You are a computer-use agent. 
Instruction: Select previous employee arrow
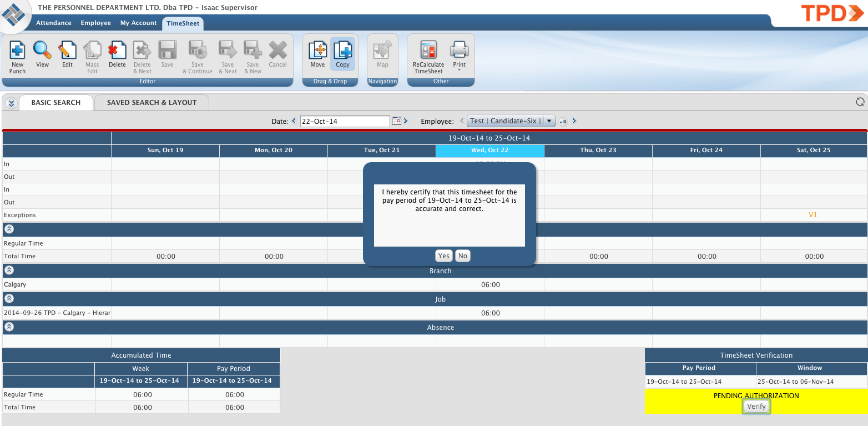[x=462, y=121]
